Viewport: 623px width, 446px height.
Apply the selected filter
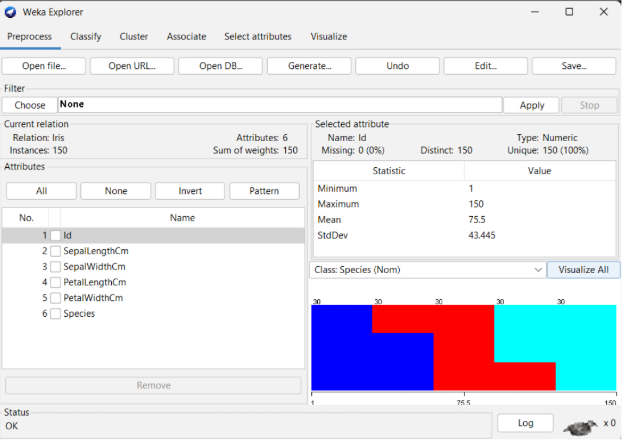(x=532, y=105)
